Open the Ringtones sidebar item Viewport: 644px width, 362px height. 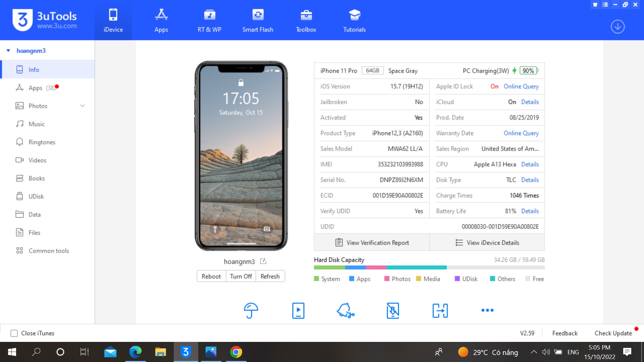[x=42, y=142]
